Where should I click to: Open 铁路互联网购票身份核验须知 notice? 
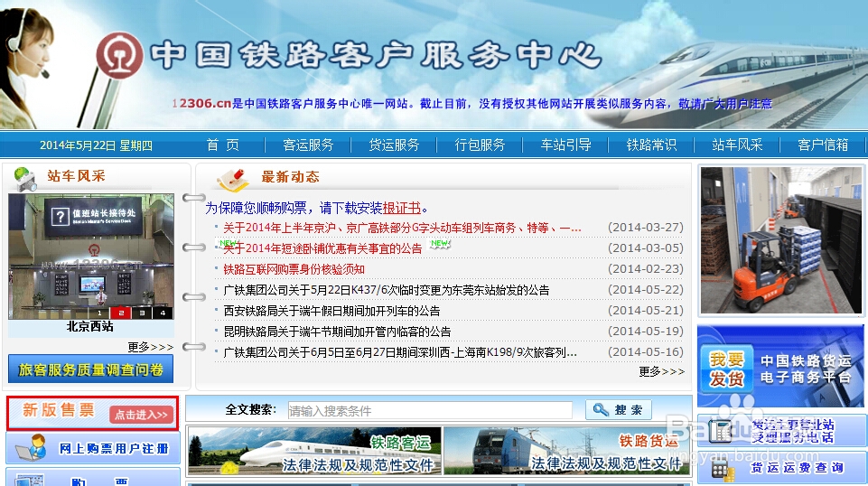point(294,269)
